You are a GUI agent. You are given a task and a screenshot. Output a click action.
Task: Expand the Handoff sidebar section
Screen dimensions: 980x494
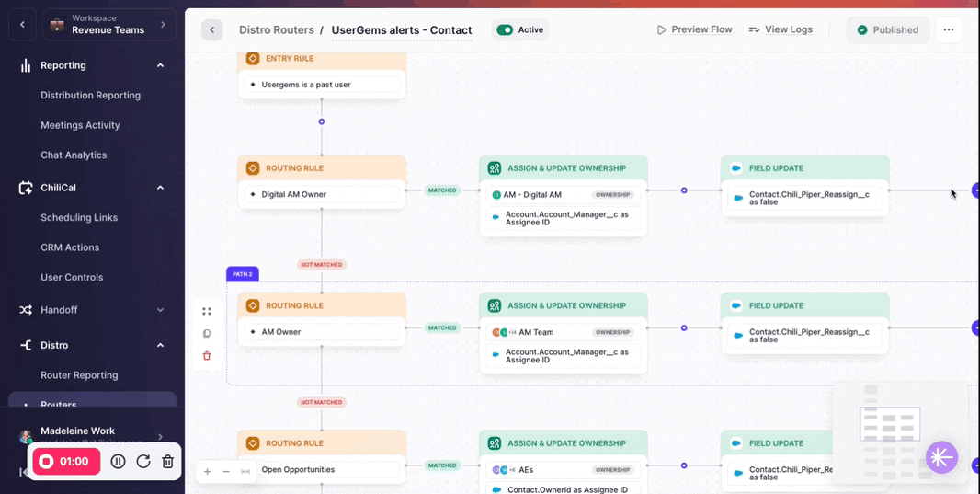pyautogui.click(x=161, y=310)
